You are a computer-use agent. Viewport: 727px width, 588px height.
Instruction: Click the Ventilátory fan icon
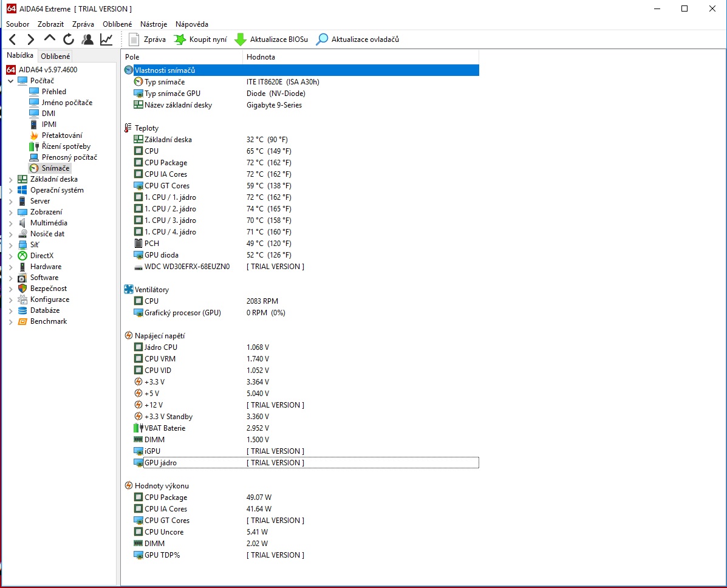pos(128,289)
